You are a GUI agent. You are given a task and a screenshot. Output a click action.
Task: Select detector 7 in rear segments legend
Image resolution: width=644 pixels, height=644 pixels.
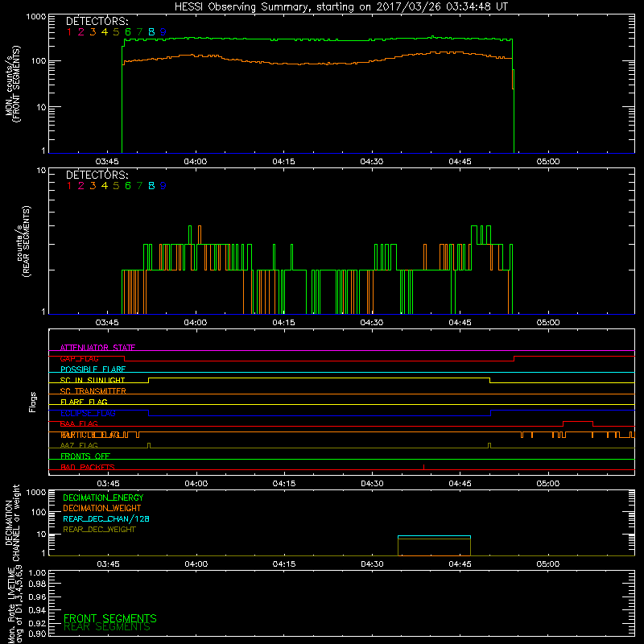point(139,186)
